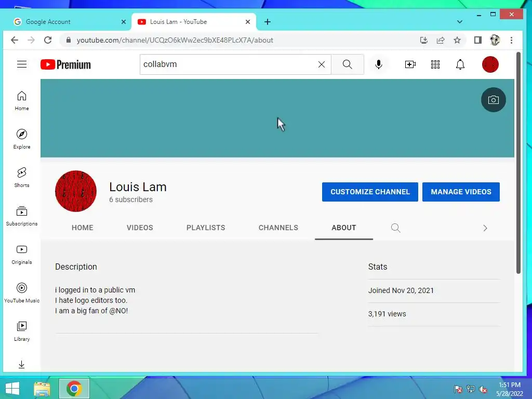
Task: Toggle Chrome side panel
Action: click(x=478, y=40)
